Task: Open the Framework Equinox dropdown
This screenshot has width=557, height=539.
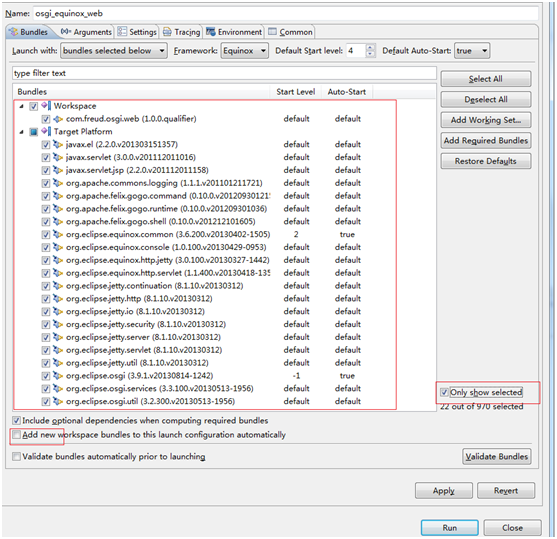Action: [x=244, y=51]
